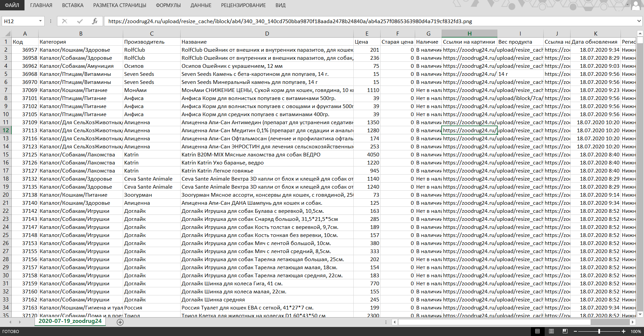
Task: Open the ВИД ribbon tab
Action: tap(281, 5)
